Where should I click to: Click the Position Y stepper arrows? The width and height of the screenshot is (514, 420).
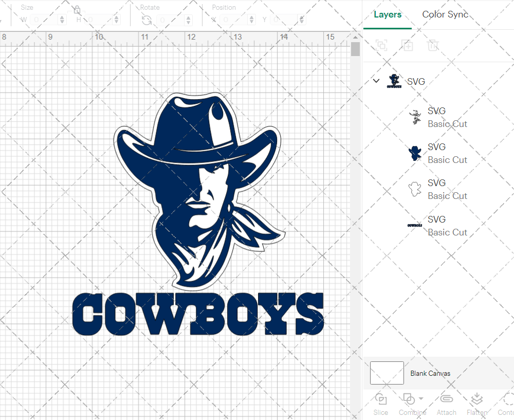302,20
